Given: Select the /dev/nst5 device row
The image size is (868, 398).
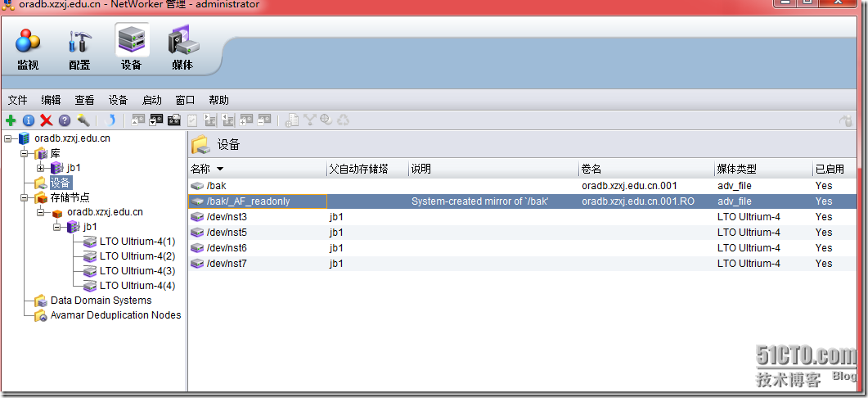Looking at the screenshot, I should click(x=523, y=233).
